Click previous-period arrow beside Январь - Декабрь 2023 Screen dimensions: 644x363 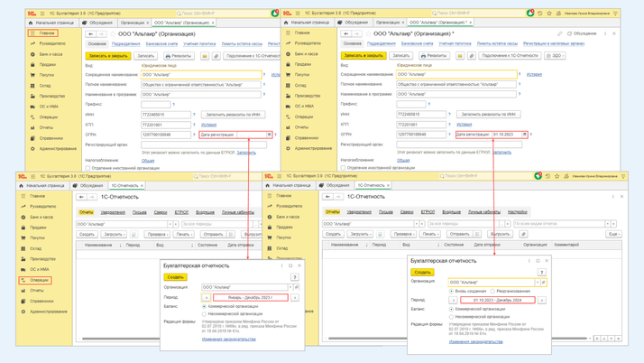pos(207,297)
